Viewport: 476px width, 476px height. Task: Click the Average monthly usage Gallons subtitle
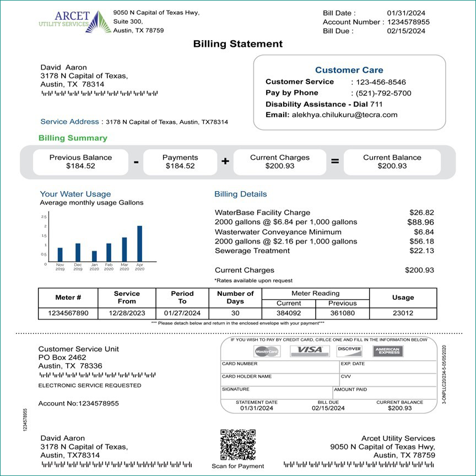tap(91, 203)
